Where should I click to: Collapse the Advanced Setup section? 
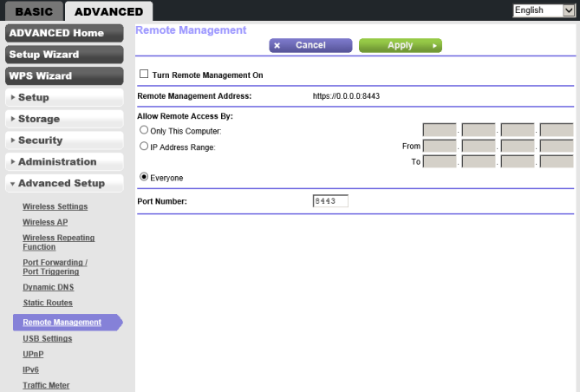click(x=64, y=183)
